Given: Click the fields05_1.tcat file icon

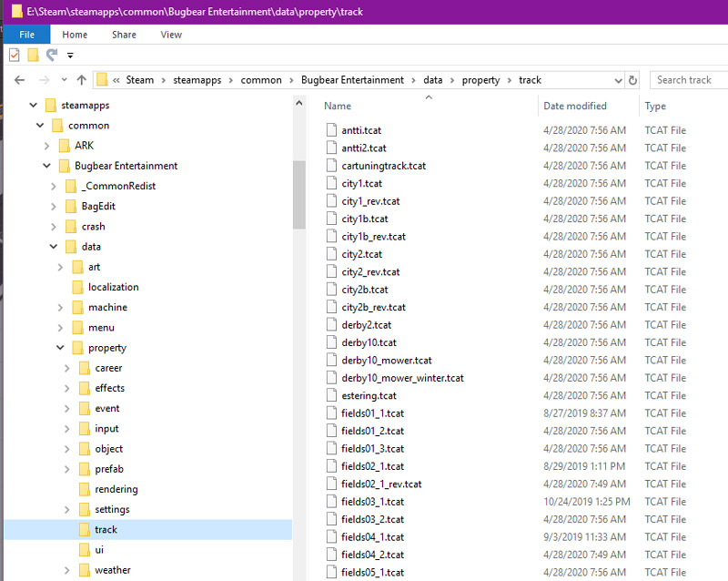Looking at the screenshot, I should [331, 572].
